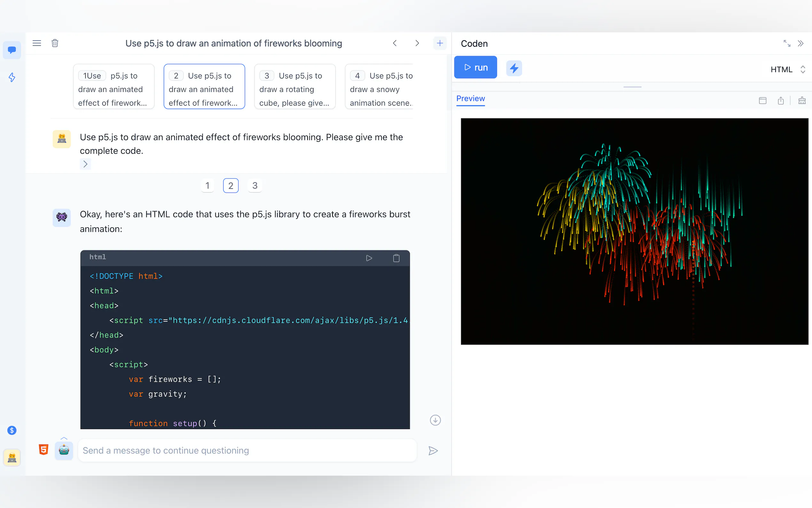Click the plus new conversation button
Viewport: 812px width, 508px height.
click(x=440, y=43)
